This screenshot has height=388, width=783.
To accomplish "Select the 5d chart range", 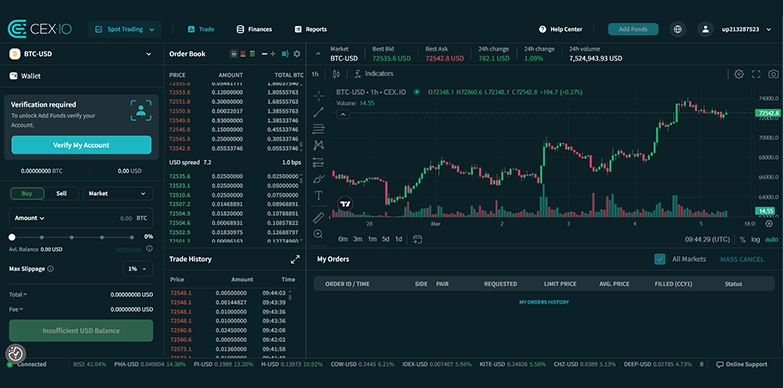I will coord(386,239).
